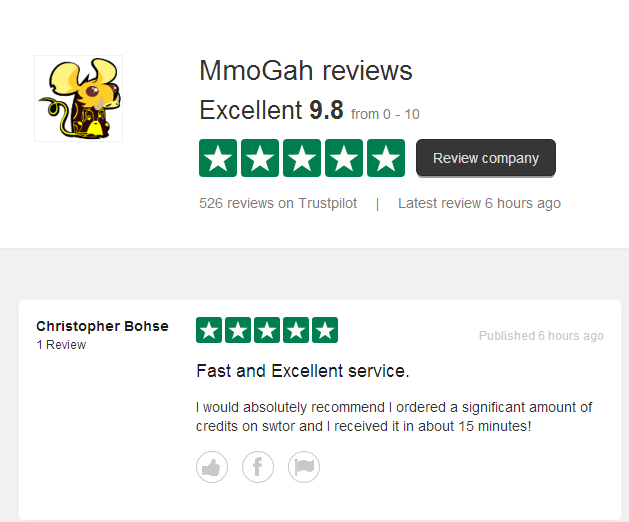629x522 pixels.
Task: Select the third star of company rating
Action: (x=302, y=158)
